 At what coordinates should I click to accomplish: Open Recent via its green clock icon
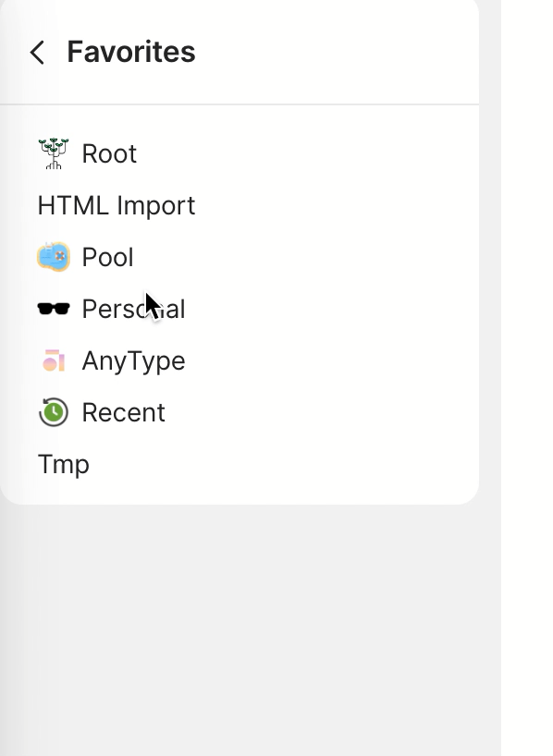[x=54, y=412]
